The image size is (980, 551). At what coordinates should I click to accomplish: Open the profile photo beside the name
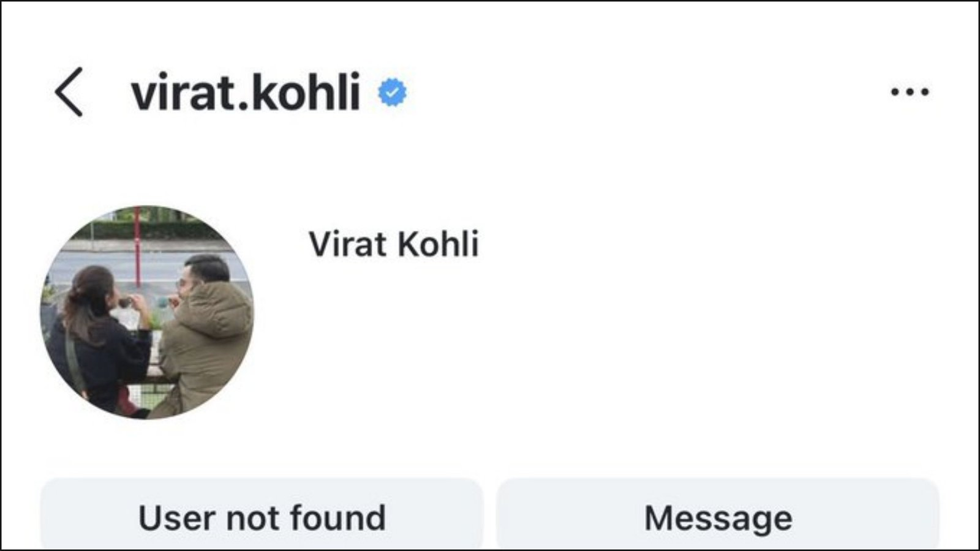pyautogui.click(x=147, y=312)
